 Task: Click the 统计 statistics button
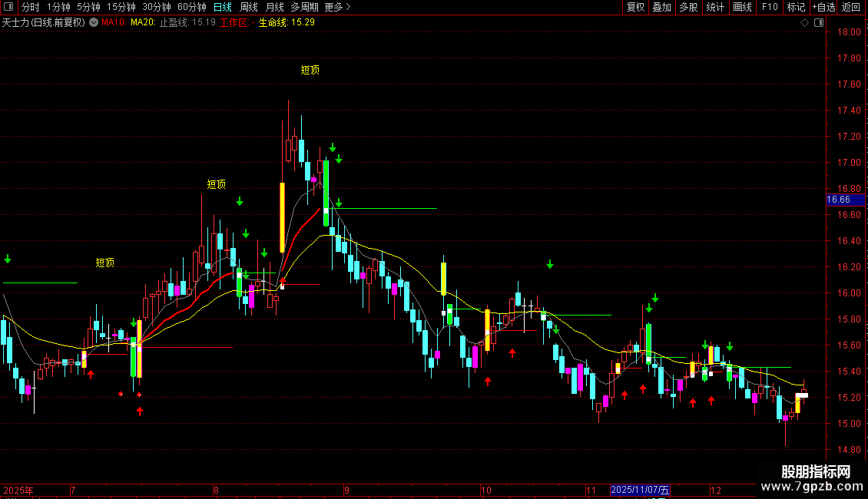(x=715, y=7)
